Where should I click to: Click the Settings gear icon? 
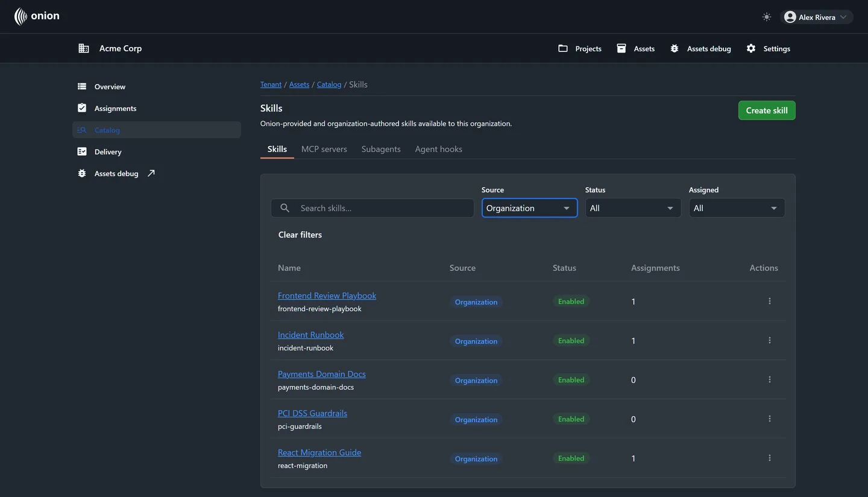coord(751,48)
